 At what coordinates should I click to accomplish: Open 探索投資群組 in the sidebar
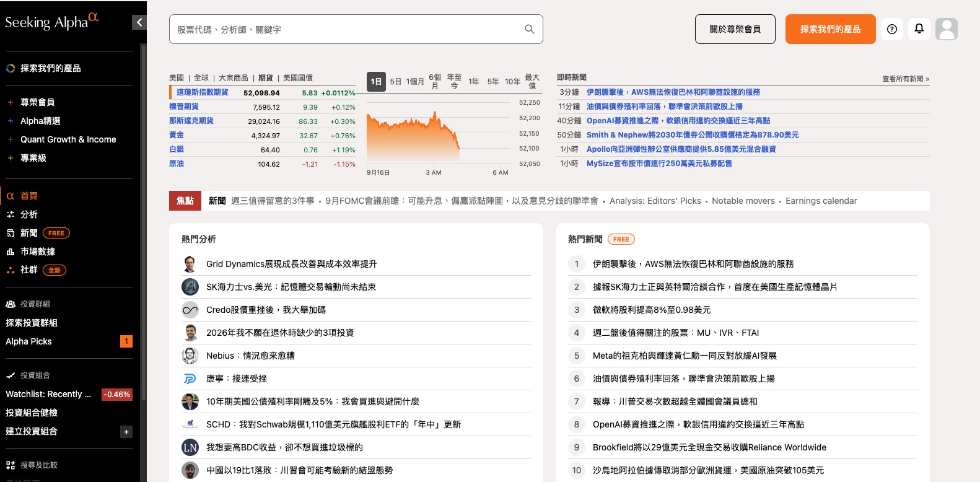point(32,323)
